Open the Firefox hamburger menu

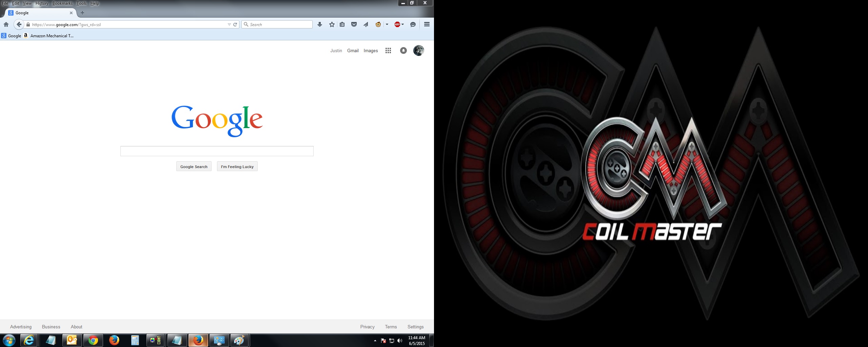click(427, 24)
